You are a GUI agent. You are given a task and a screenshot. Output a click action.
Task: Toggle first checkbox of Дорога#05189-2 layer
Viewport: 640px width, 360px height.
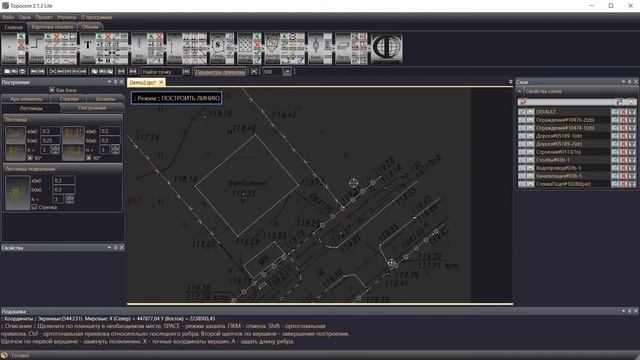click(522, 144)
